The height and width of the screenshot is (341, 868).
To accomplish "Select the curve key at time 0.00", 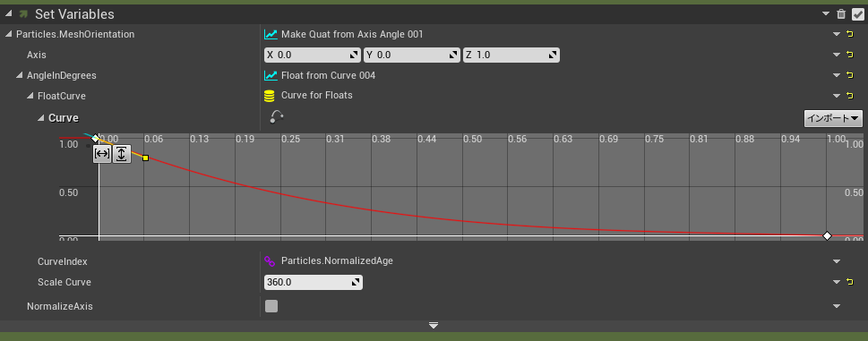I will 95,138.
